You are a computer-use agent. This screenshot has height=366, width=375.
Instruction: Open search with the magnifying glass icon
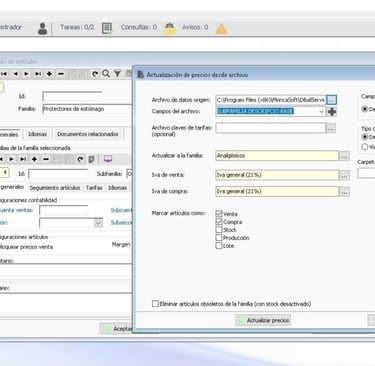click(106, 74)
